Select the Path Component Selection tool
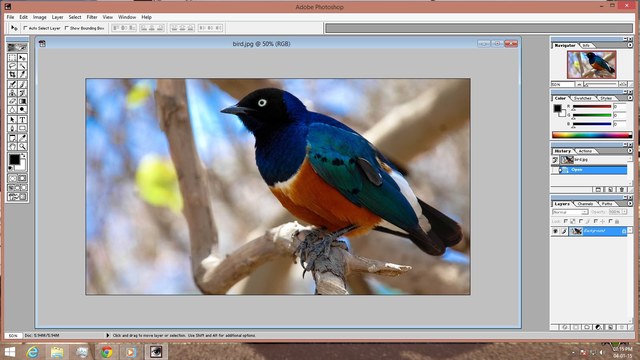 pos(12,119)
